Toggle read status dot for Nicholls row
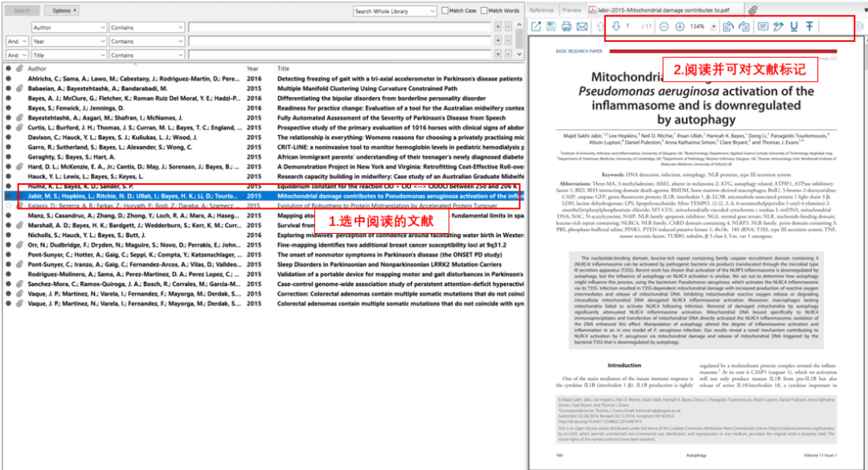This screenshot has height=470, width=868. pyautogui.click(x=8, y=235)
